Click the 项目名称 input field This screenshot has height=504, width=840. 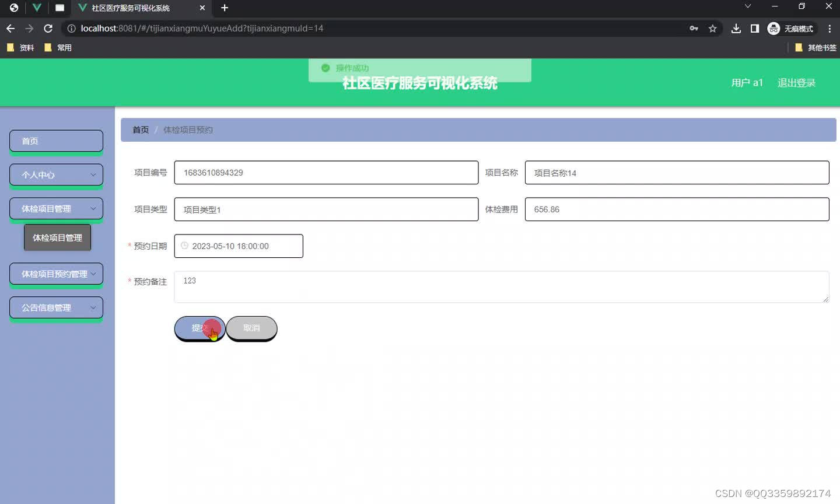pyautogui.click(x=677, y=173)
